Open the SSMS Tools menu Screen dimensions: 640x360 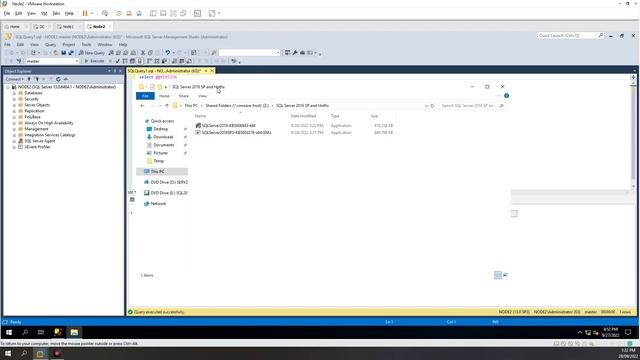tap(86, 44)
